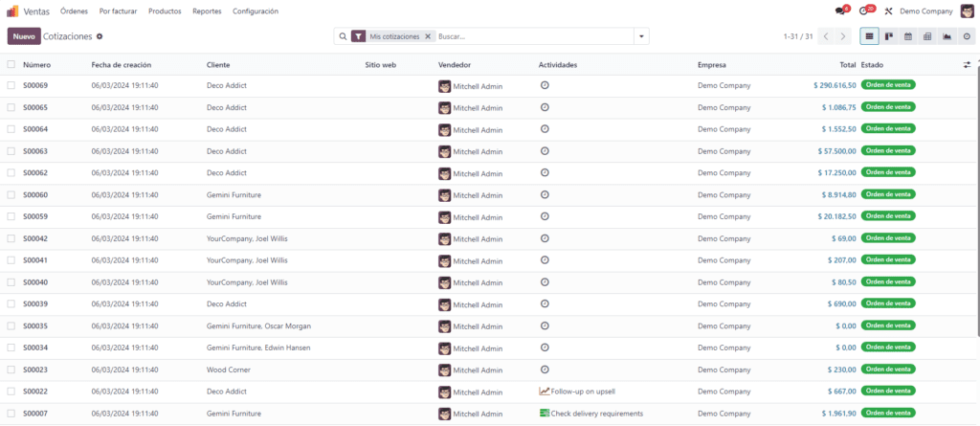Open the developer tools wrench icon
The image size is (980, 426).
tap(888, 11)
